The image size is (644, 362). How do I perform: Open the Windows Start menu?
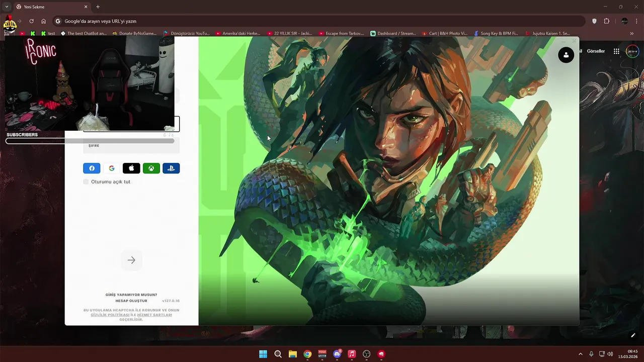point(263,354)
